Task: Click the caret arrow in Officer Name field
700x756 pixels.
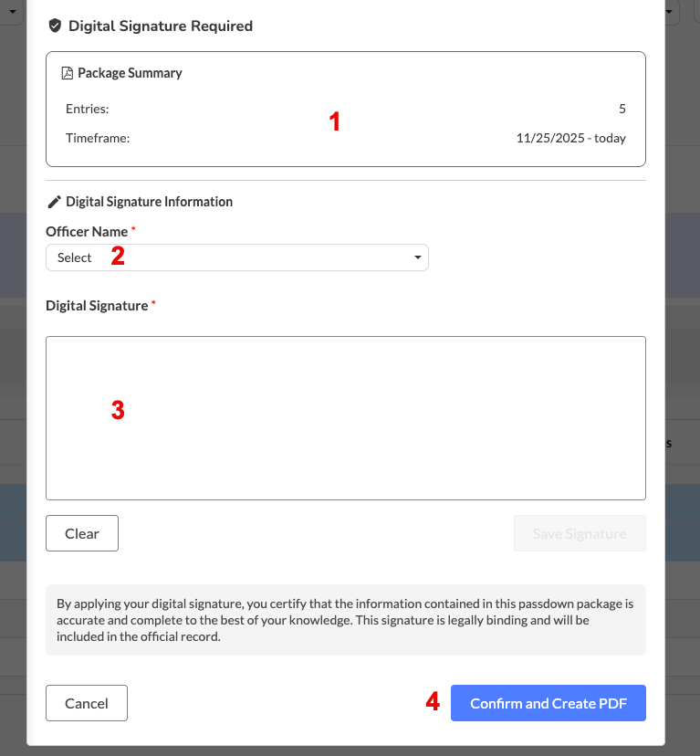Action: tap(418, 257)
